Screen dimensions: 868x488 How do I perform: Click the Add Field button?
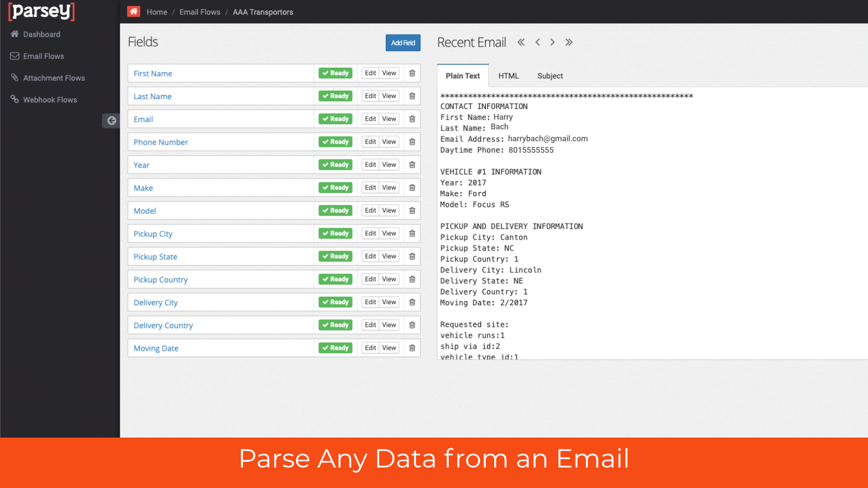pos(403,43)
